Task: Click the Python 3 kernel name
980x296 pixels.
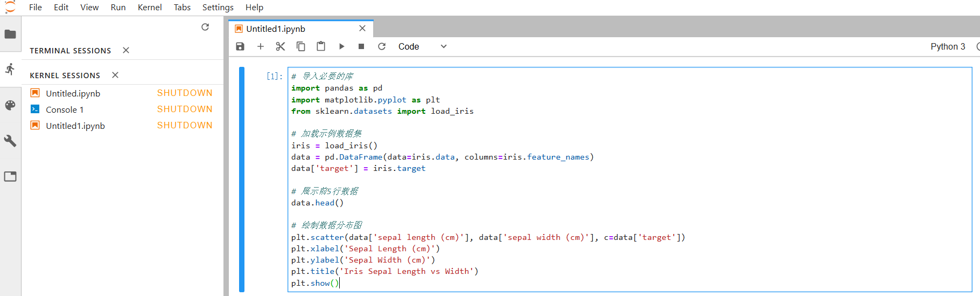Action: click(x=948, y=46)
